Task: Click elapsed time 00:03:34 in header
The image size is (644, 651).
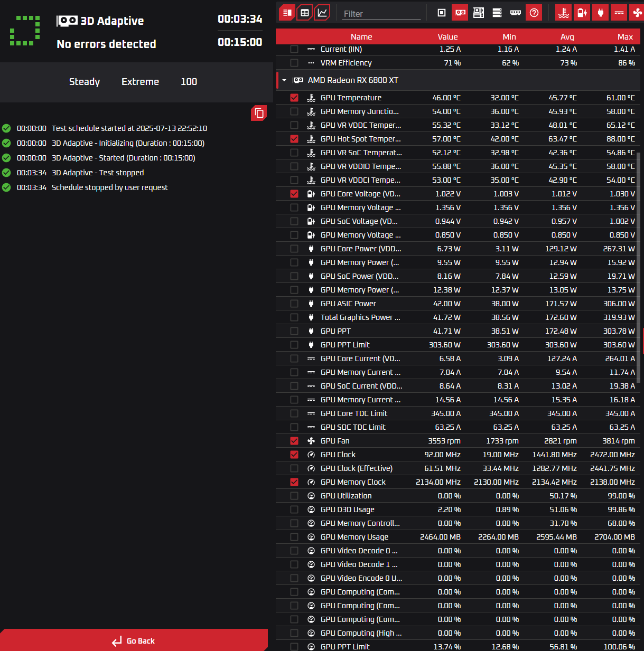Action: click(x=240, y=19)
